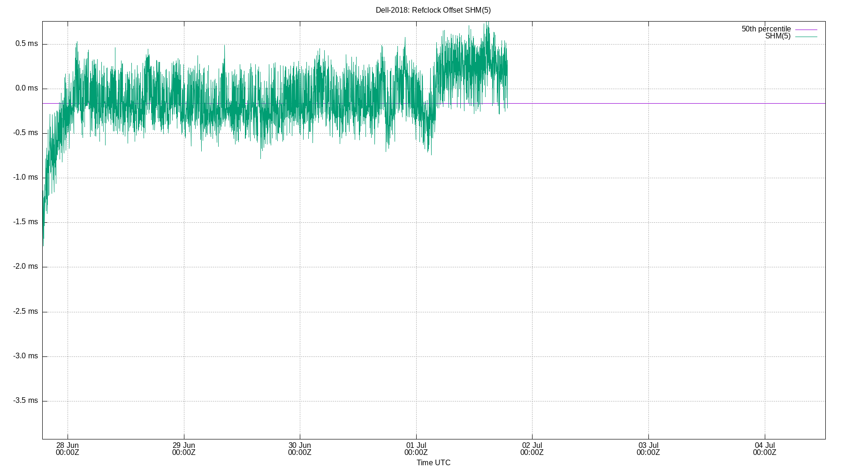
Task: Click the '04 Jul 00:00Z' x-axis label
Action: pos(765,449)
